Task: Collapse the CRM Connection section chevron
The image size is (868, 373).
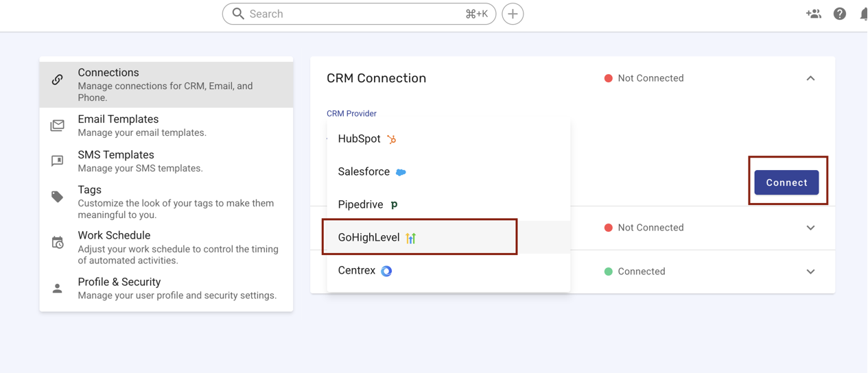Action: point(810,78)
